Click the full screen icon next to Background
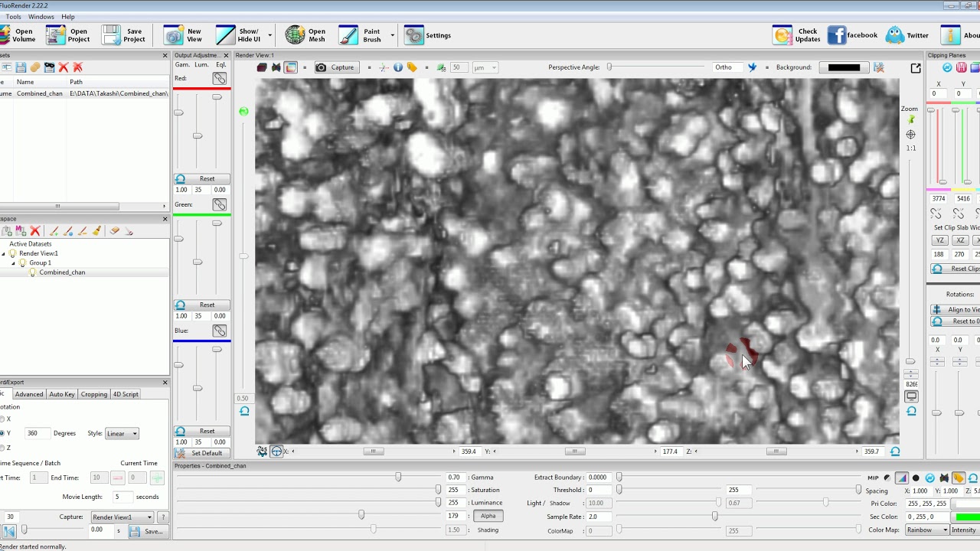The width and height of the screenshot is (980, 551). coord(916,67)
